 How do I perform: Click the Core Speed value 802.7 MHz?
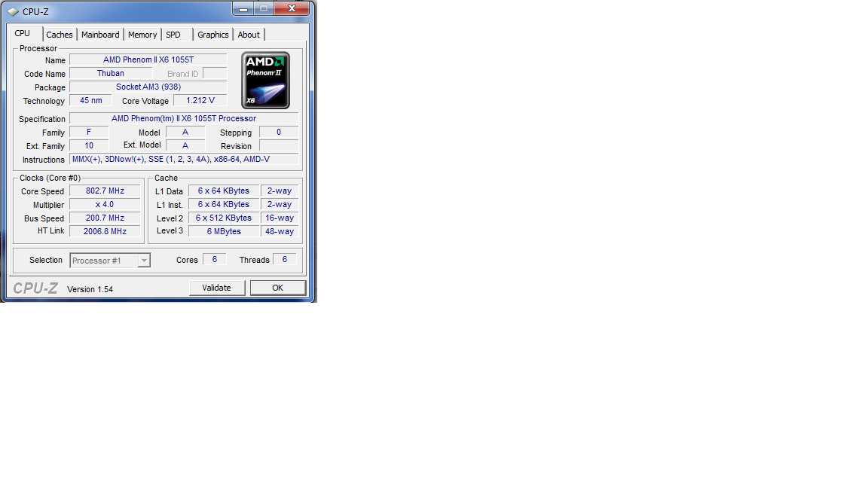pyautogui.click(x=105, y=191)
